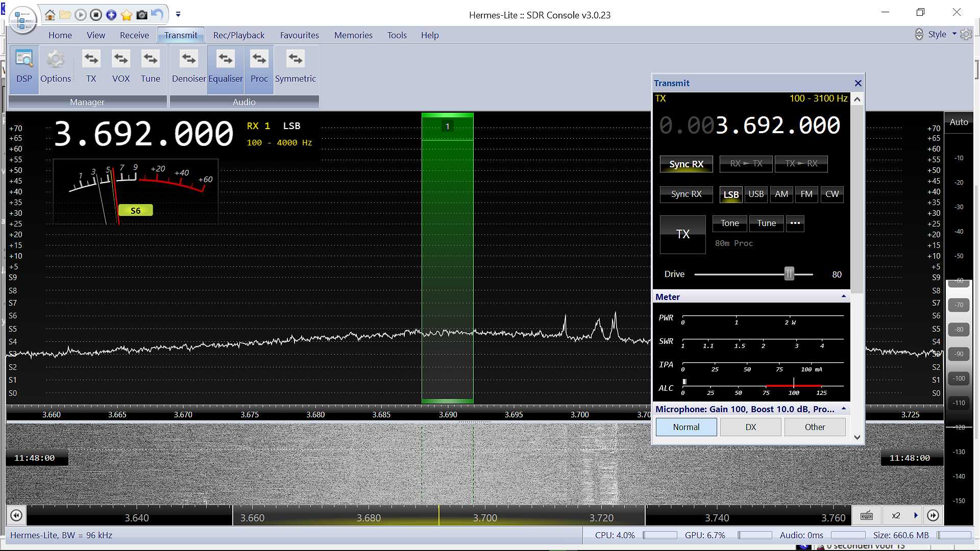Click the S6 signal meter label
980x551 pixels.
tap(135, 211)
